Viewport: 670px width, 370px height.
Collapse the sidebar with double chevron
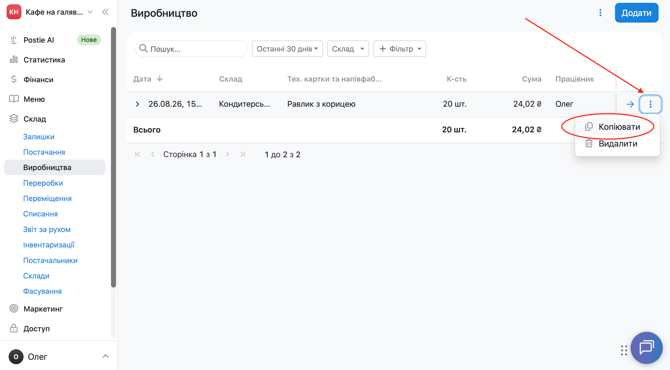click(105, 12)
